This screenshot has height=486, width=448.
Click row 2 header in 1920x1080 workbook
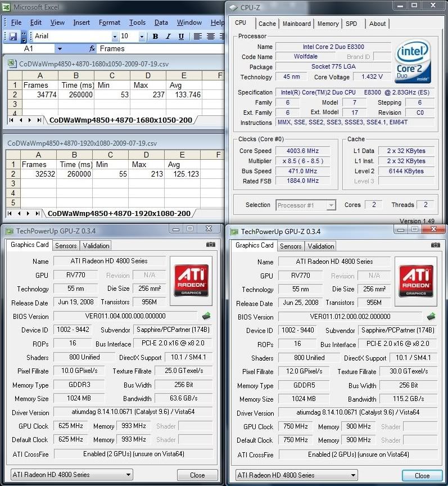tap(13, 174)
